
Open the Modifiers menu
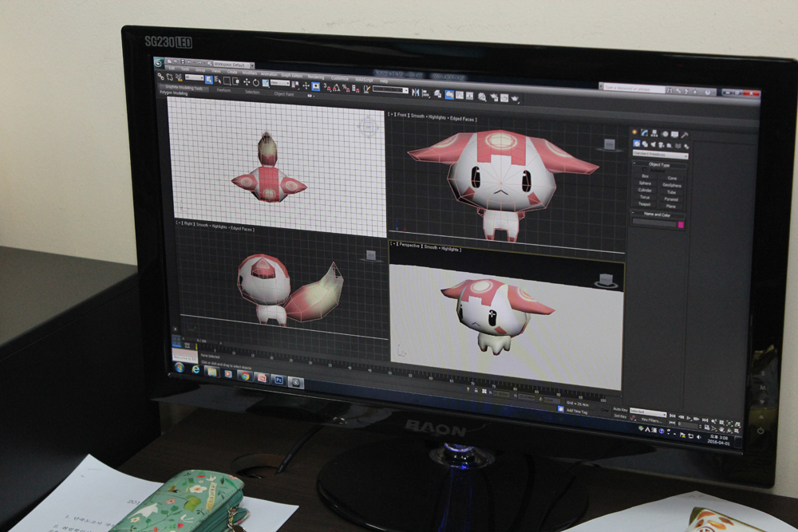249,73
